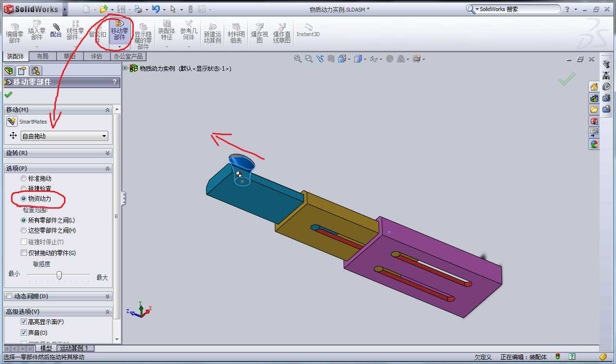Switch to the Assembly (装配体) tab
The width and height of the screenshot is (616, 364).
pos(15,56)
